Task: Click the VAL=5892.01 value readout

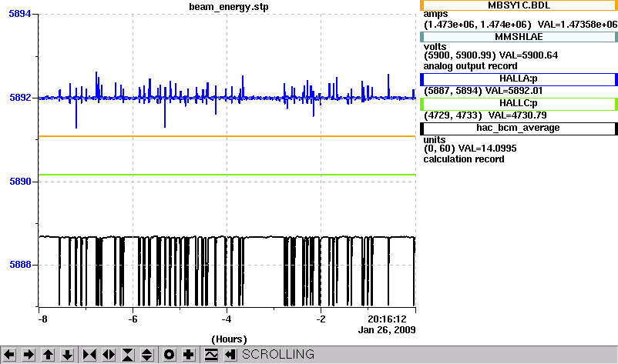Action: [514, 91]
